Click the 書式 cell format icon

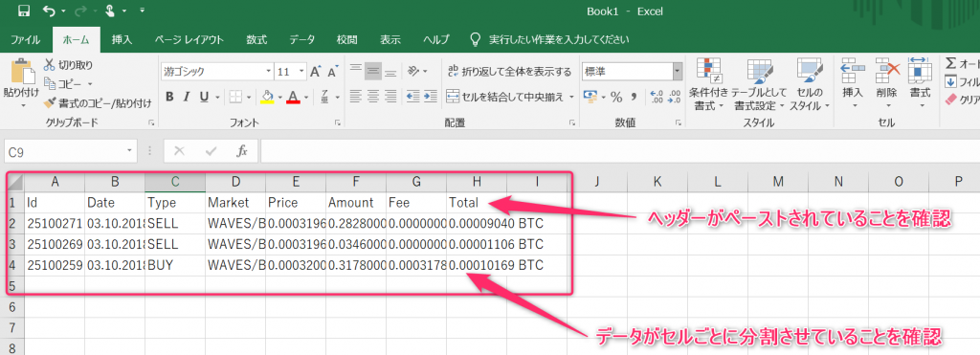pos(920,71)
